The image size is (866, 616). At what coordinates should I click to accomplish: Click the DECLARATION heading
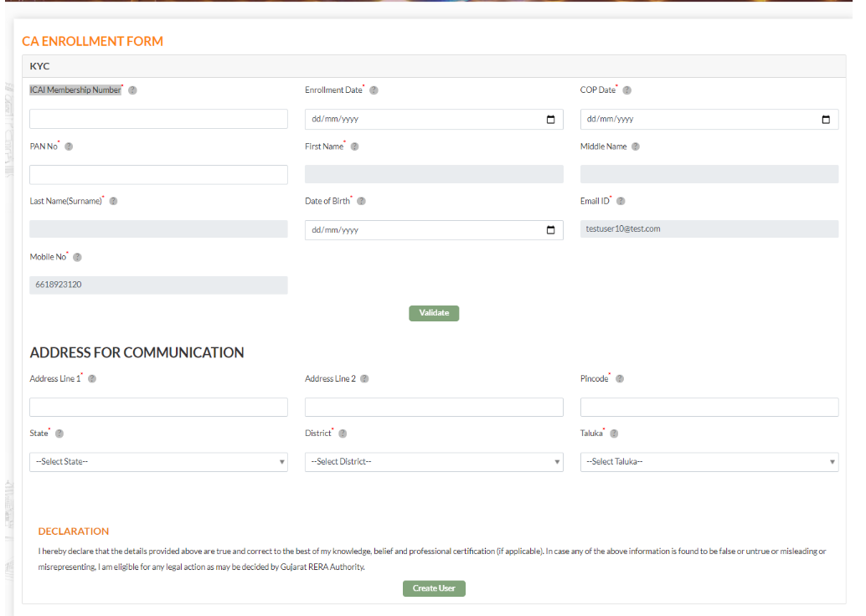74,531
